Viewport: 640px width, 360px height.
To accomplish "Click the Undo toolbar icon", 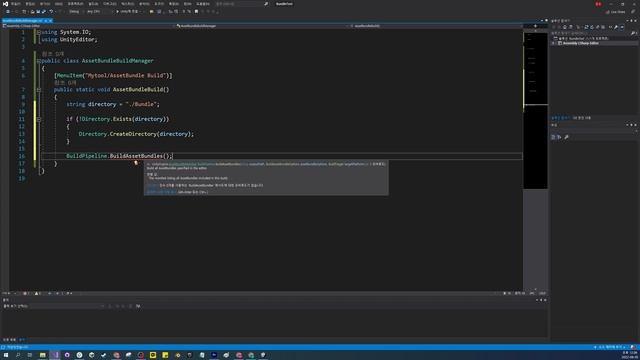I will pos(51,11).
